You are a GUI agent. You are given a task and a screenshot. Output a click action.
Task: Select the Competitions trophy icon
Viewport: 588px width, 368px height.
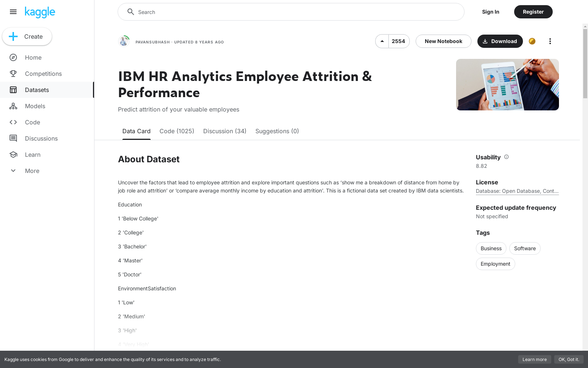coord(13,74)
